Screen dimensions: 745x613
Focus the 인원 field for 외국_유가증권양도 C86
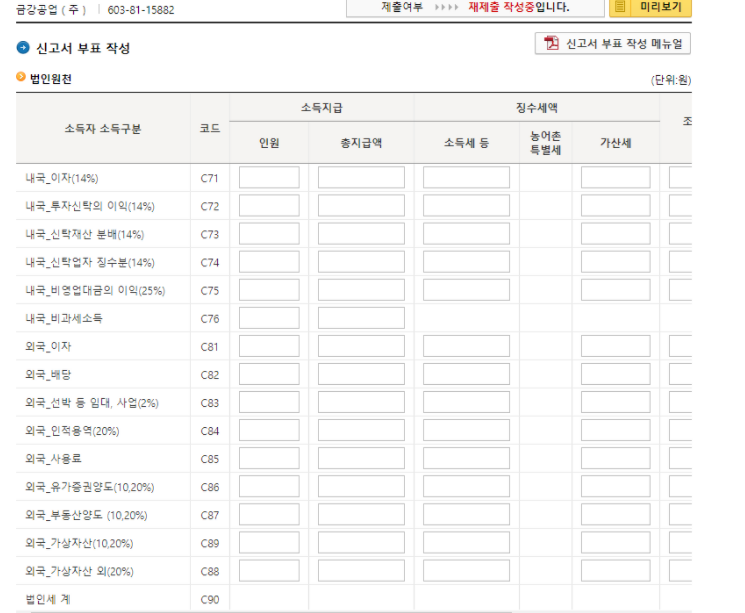[x=269, y=487]
